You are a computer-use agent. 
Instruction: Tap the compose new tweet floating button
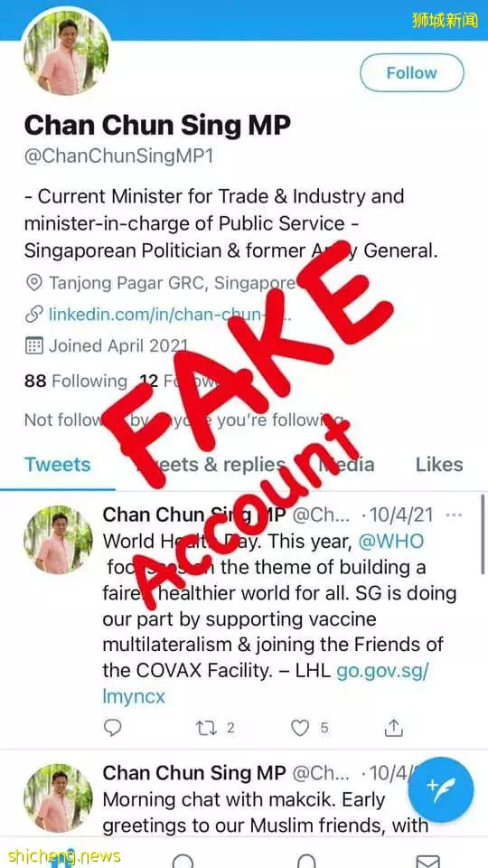click(x=441, y=790)
